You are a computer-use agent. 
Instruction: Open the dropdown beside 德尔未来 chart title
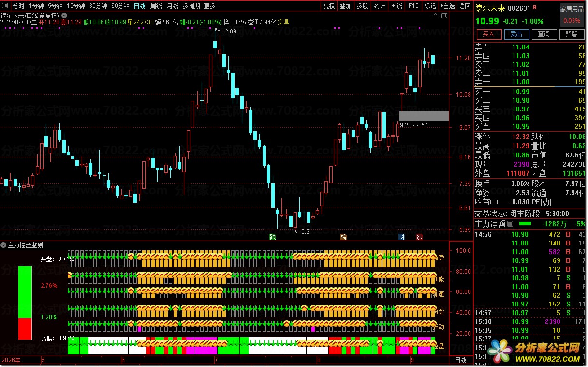(x=64, y=15)
